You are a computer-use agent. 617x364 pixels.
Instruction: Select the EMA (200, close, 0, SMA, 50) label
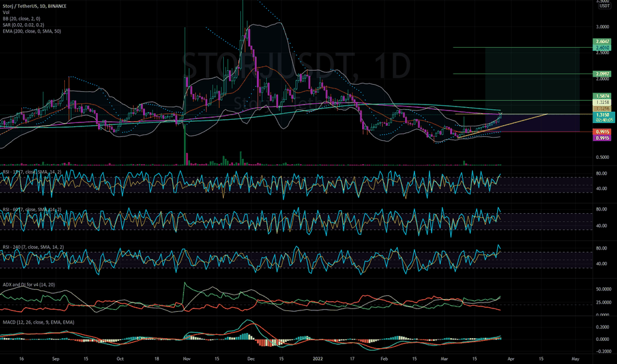(32, 31)
